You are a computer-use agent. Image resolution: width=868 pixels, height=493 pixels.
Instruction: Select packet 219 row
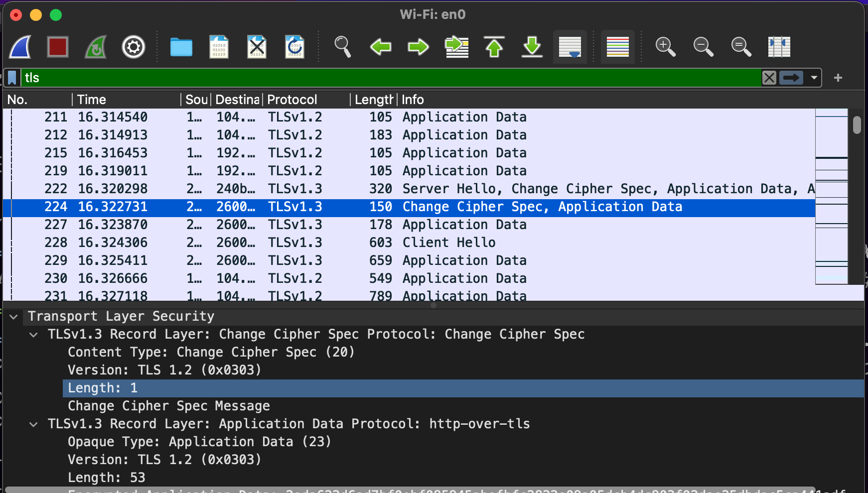409,171
